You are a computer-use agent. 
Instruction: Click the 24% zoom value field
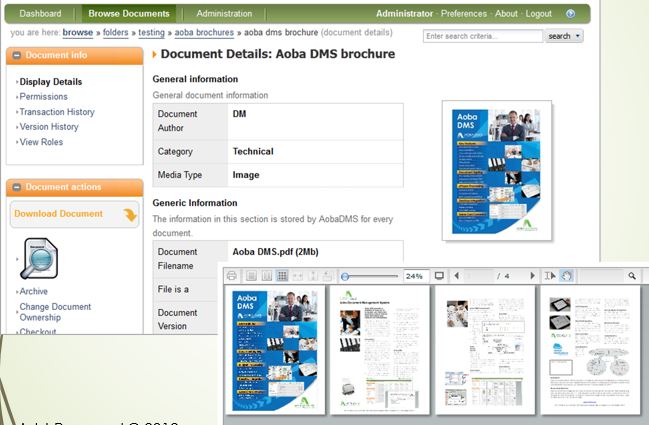click(416, 276)
